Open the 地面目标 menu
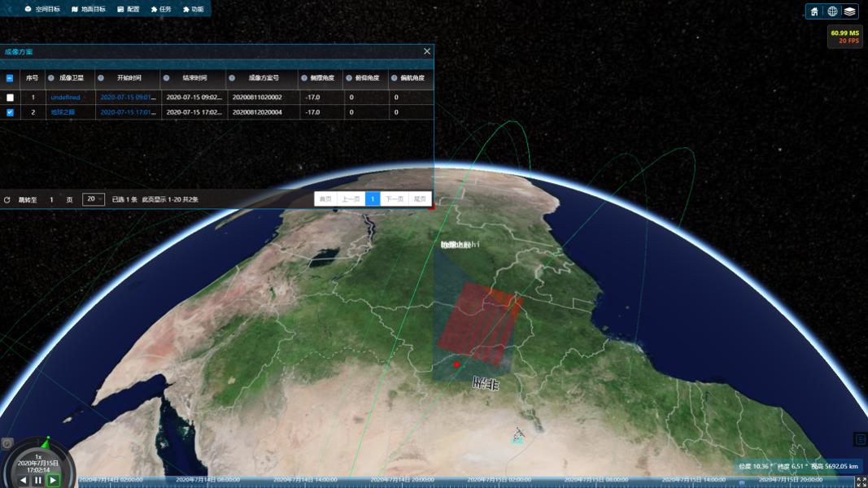Screen dimensions: 868x488 88,9
